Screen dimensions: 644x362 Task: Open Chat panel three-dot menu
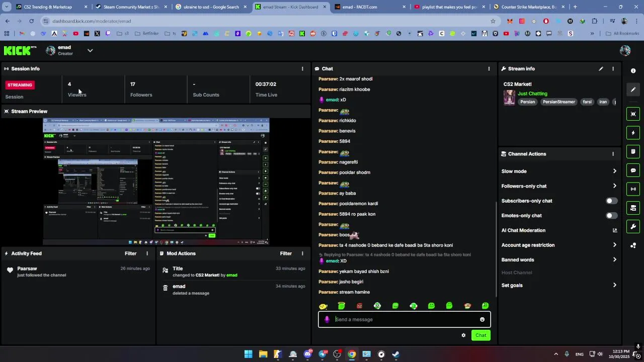[489, 69]
